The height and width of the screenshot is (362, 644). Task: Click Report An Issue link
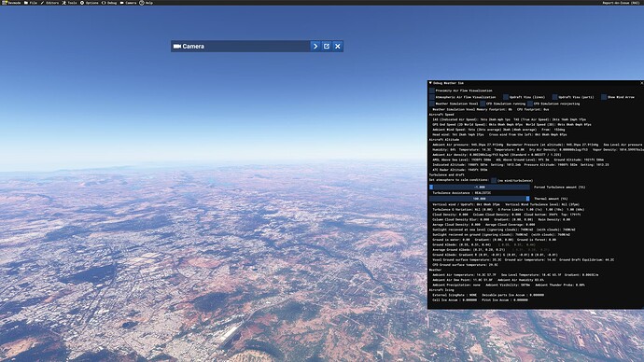[621, 3]
